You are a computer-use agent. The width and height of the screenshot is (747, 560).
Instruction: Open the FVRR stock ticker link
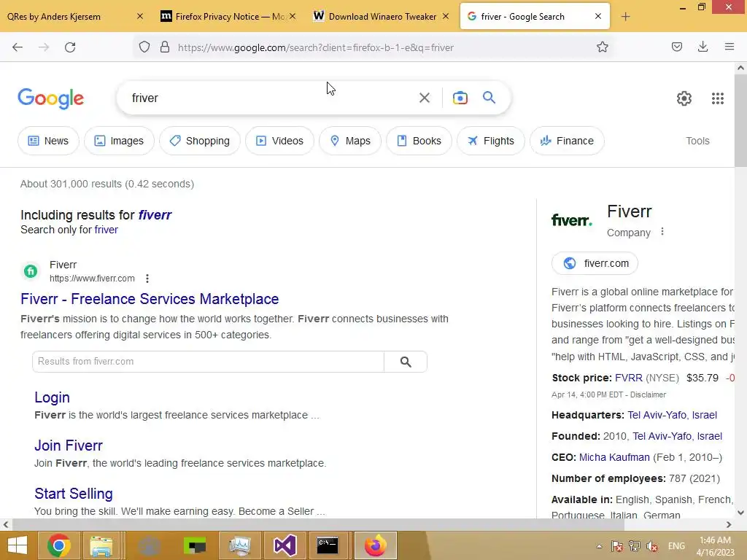tap(628, 378)
